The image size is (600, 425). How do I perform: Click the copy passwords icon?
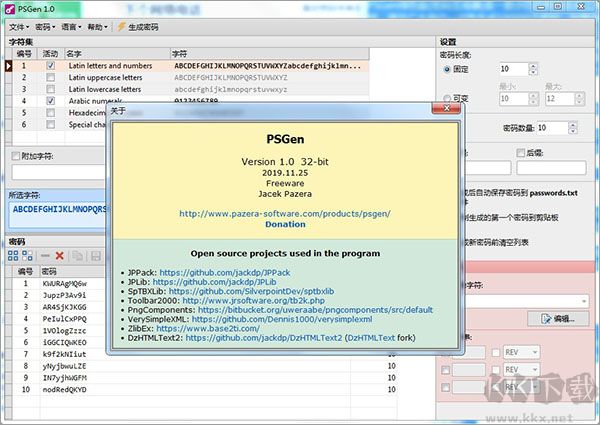click(78, 256)
